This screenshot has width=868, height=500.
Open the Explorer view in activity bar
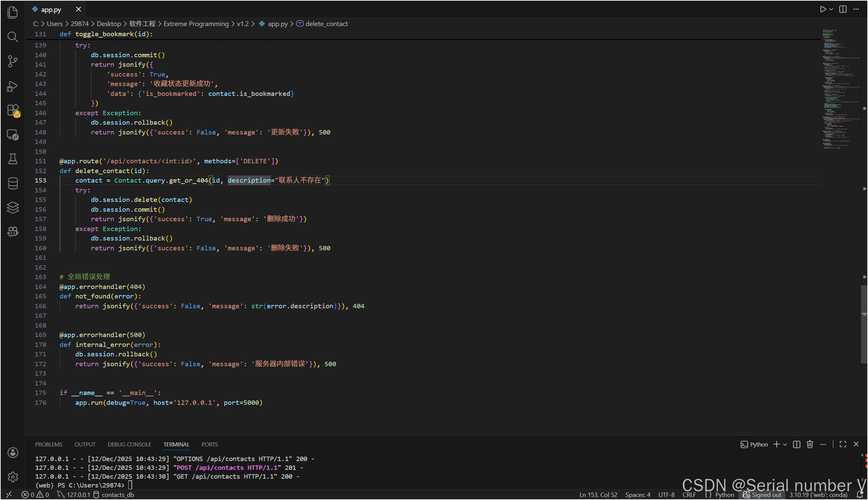click(13, 13)
